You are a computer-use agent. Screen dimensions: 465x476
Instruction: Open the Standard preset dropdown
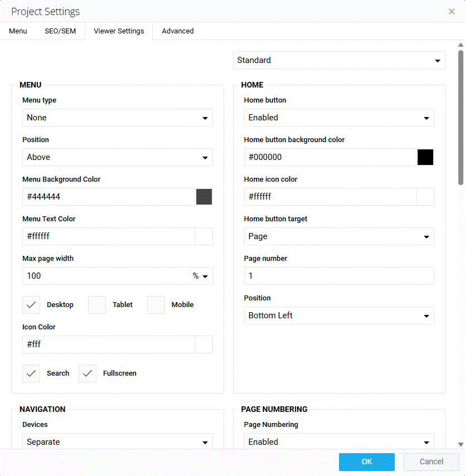339,60
